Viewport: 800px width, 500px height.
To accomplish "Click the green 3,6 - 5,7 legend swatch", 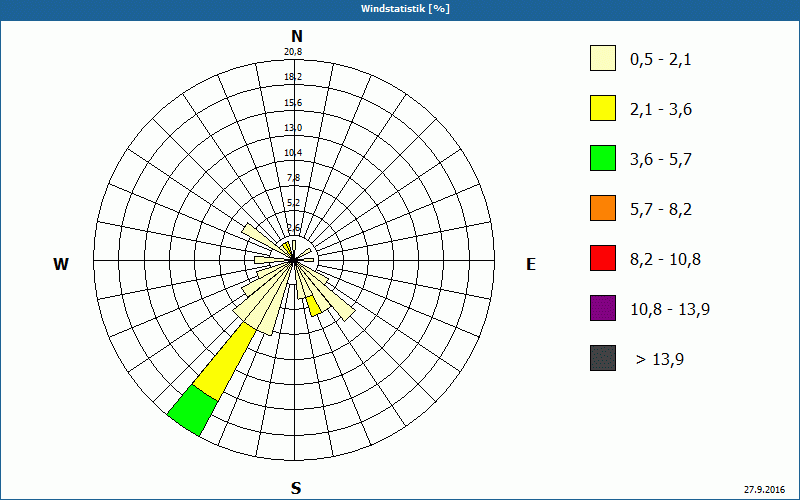I will (603, 158).
